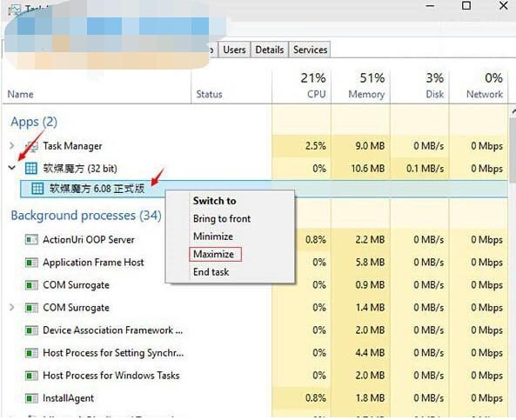Click the Task Manager app icon in list
This screenshot has height=420, width=516.
coord(32,146)
